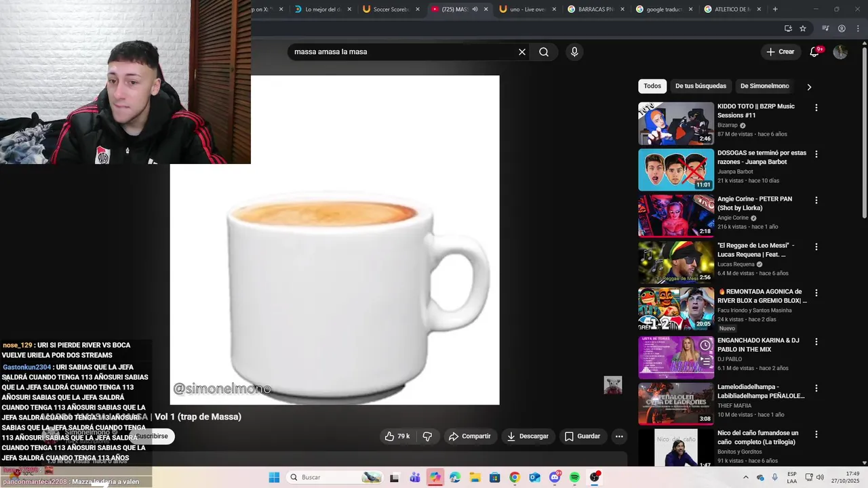Open a new browser tab
Screen dimensions: 868x488
pos(775,9)
